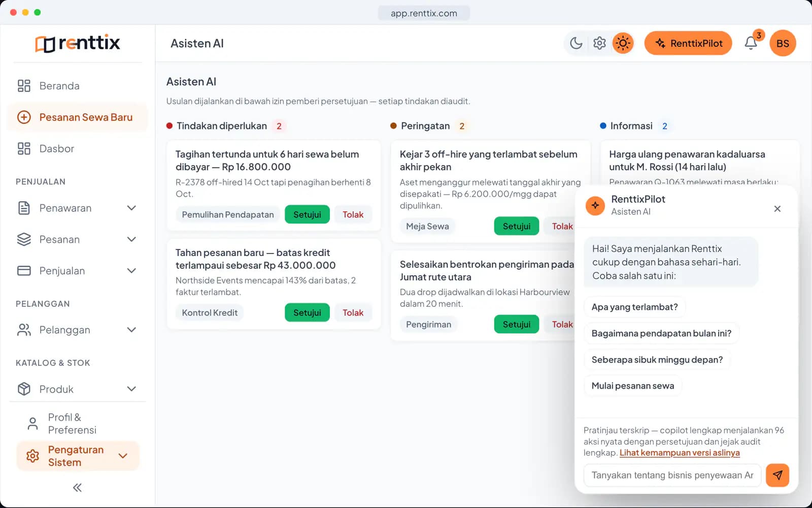
Task: Click Meja Sewa tag
Action: [427, 226]
